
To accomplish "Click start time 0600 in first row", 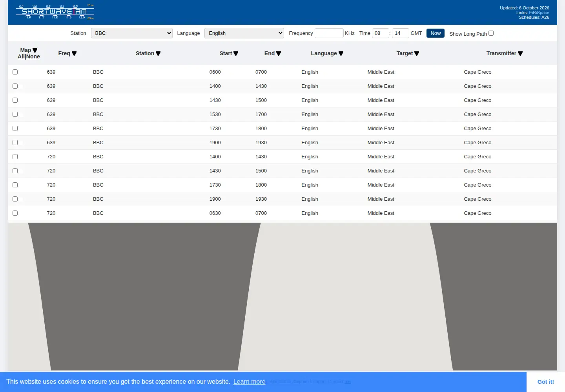I will [215, 72].
